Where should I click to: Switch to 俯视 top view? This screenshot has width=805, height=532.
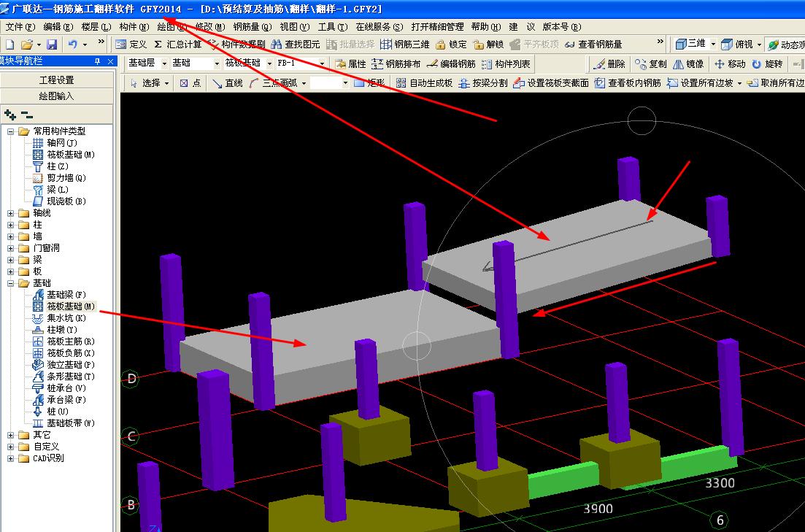click(737, 45)
